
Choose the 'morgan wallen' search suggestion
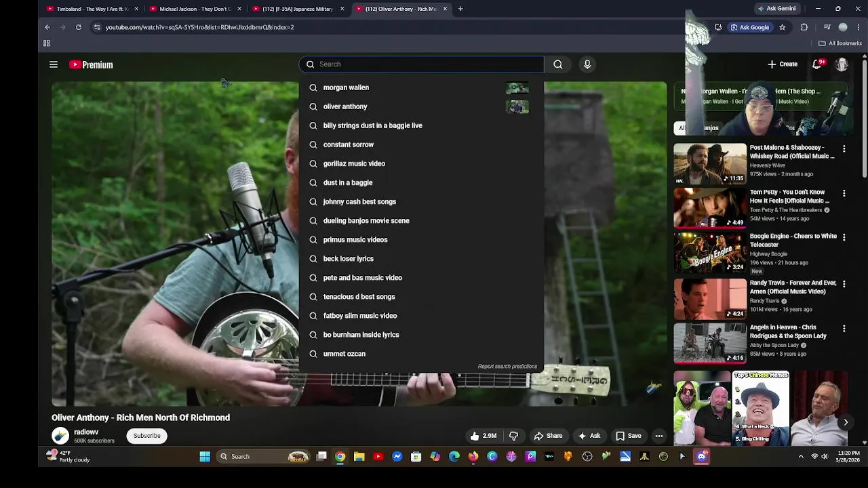point(420,87)
